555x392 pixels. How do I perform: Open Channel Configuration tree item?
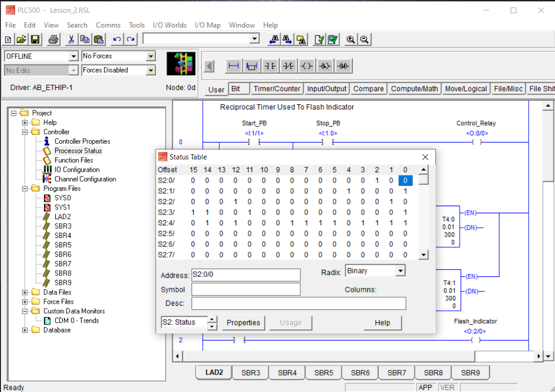pos(85,179)
